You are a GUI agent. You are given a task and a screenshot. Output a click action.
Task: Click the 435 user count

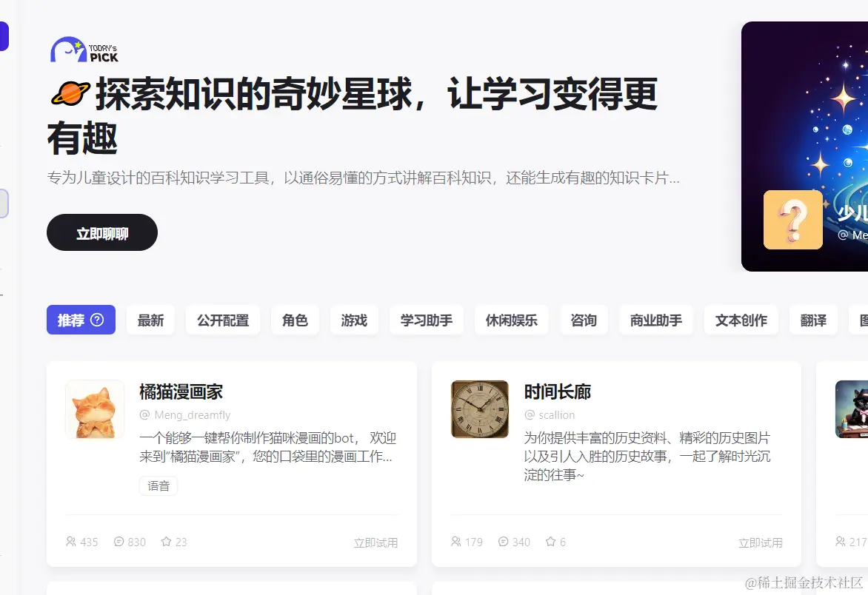(x=89, y=542)
